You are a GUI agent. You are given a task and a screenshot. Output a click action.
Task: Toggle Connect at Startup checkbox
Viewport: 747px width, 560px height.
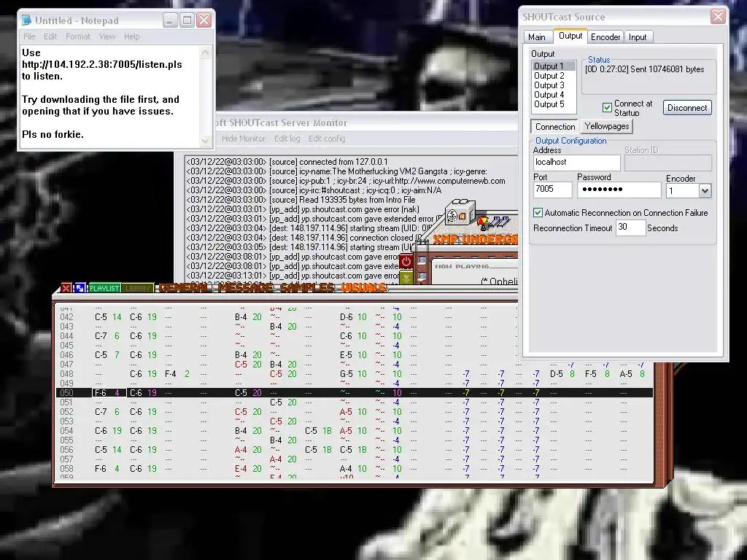607,108
